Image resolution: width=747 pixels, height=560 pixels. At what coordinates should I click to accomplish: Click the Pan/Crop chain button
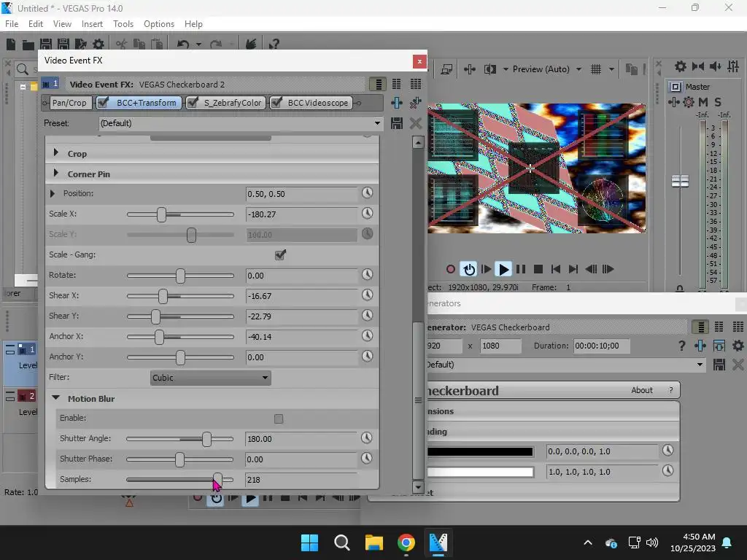click(x=69, y=103)
